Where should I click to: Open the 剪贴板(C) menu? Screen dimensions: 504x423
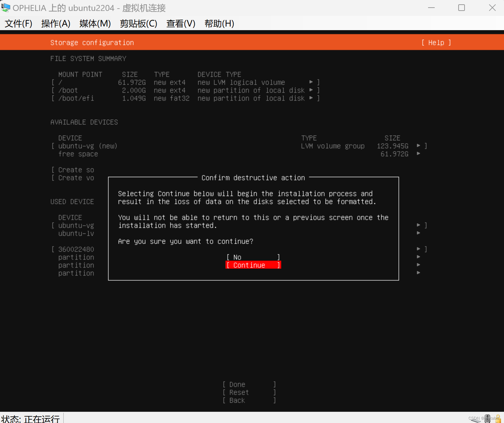(139, 24)
